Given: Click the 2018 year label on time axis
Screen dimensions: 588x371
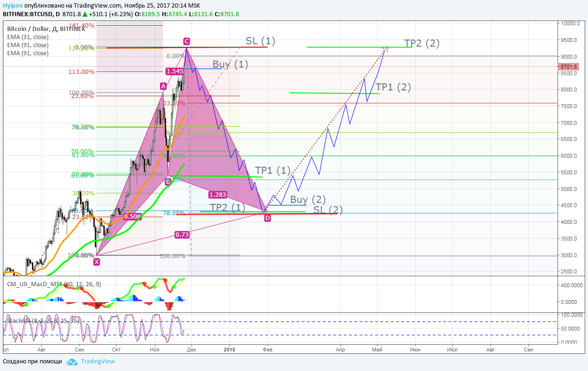Looking at the screenshot, I should click(230, 350).
